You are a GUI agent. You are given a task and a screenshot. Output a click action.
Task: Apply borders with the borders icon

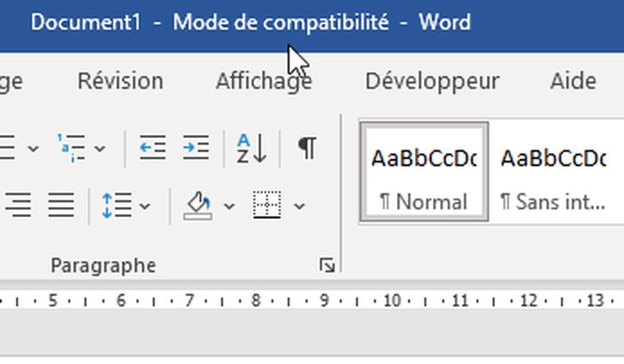[267, 205]
